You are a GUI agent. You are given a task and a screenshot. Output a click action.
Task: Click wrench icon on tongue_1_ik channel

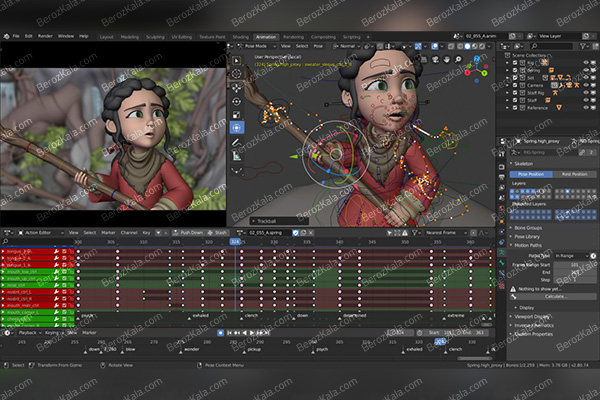tap(57, 265)
